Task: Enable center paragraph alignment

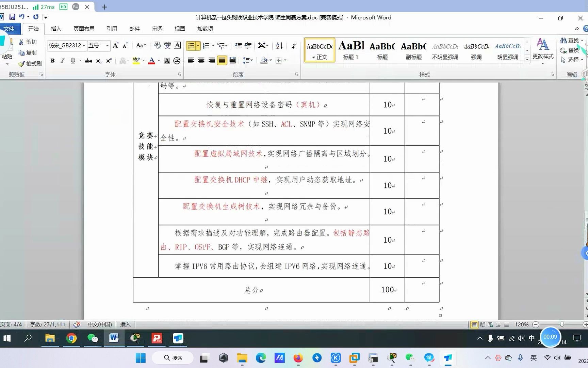Action: click(201, 60)
